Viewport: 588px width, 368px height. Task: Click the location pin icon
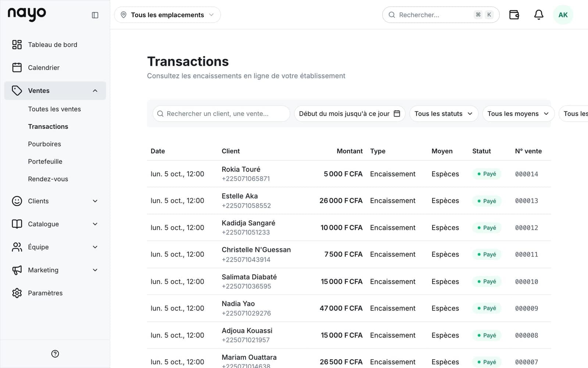coord(123,15)
